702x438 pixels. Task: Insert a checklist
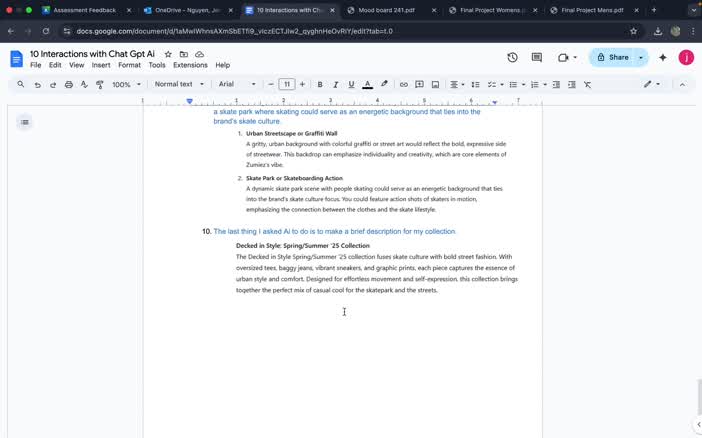tap(492, 84)
